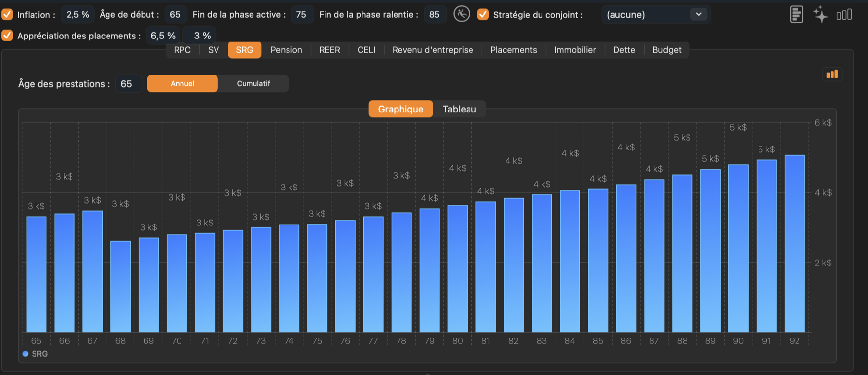
Task: Click the 85 x-axis age label
Action: pos(598,341)
